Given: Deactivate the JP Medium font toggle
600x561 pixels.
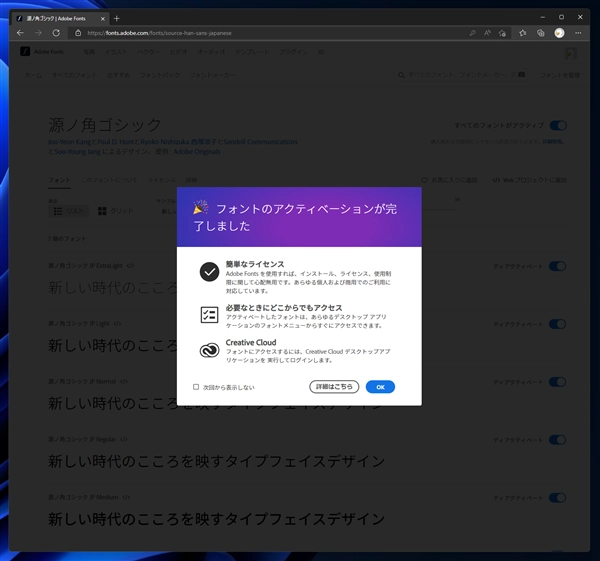Looking at the screenshot, I should click(558, 497).
